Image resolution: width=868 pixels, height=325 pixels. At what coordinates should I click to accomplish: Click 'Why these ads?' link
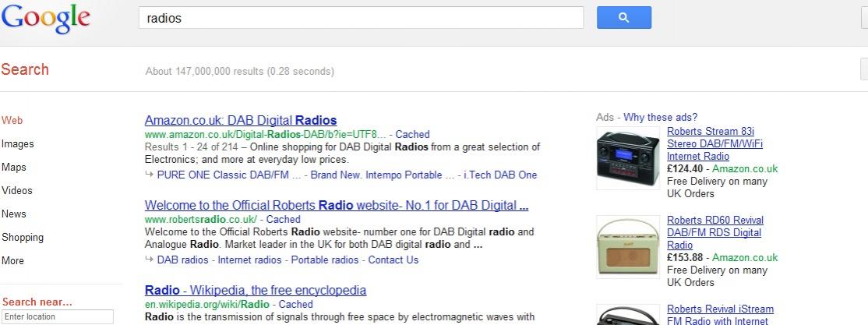click(661, 118)
